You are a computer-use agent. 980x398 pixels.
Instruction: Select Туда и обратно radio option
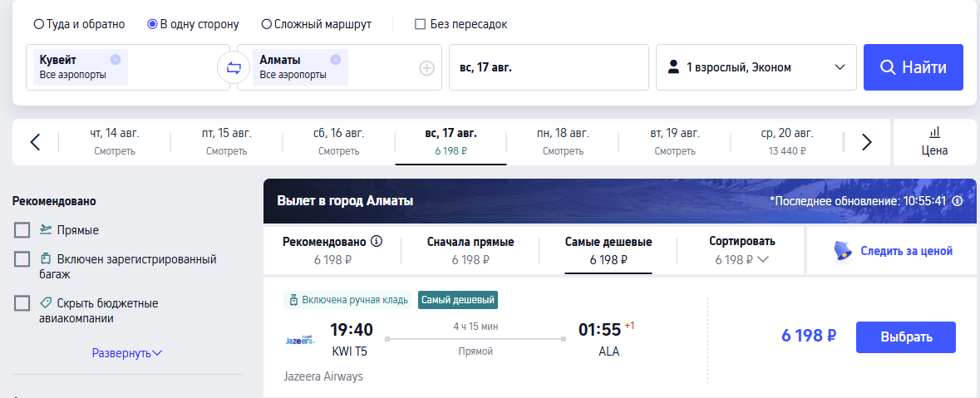(39, 24)
